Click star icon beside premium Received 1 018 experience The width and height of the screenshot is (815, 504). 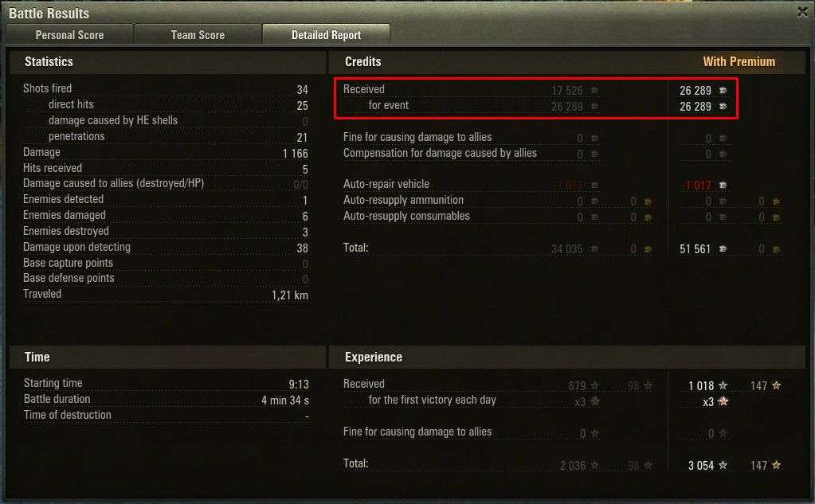tap(723, 385)
